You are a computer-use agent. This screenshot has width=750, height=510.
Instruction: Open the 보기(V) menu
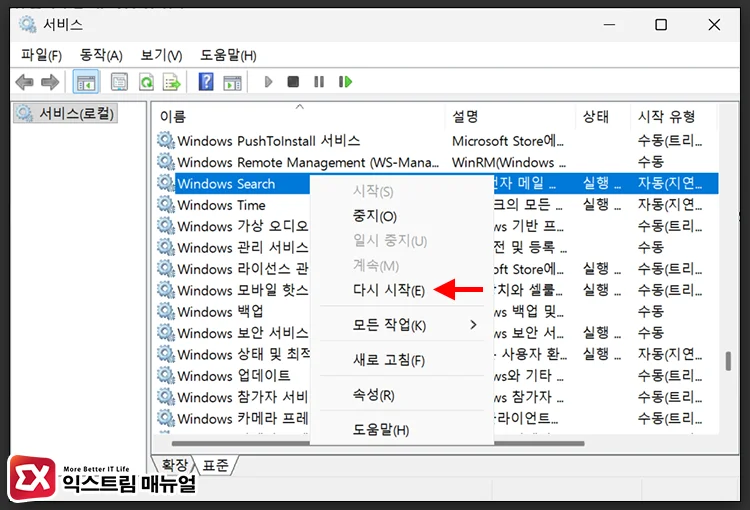161,55
